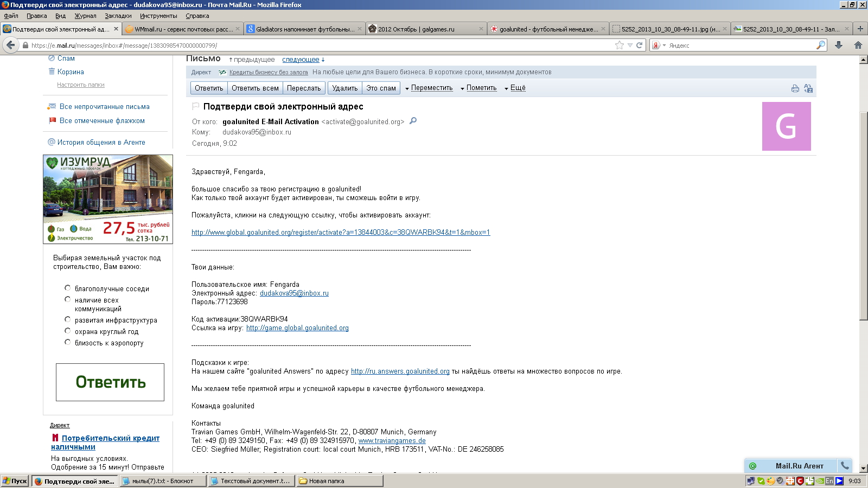The height and width of the screenshot is (488, 868).
Task: Click the red Comodo shield tray icon
Action: tap(800, 481)
